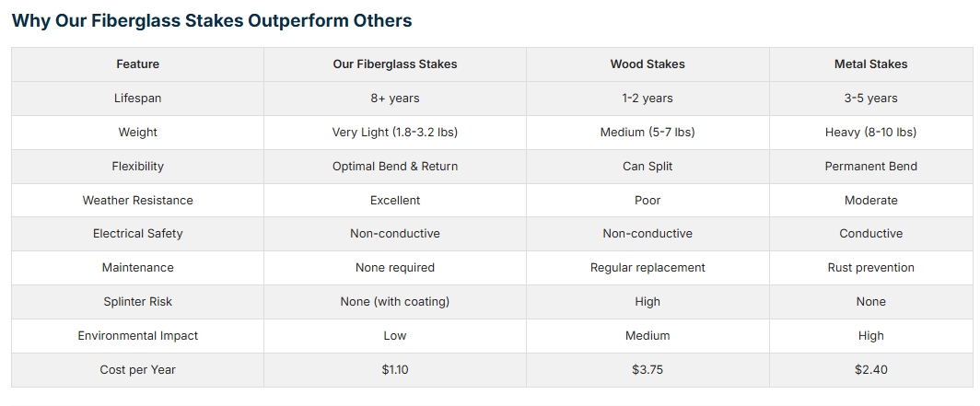Click the Metal Stakes column header
Screen dimensions: 980x406
(x=870, y=64)
